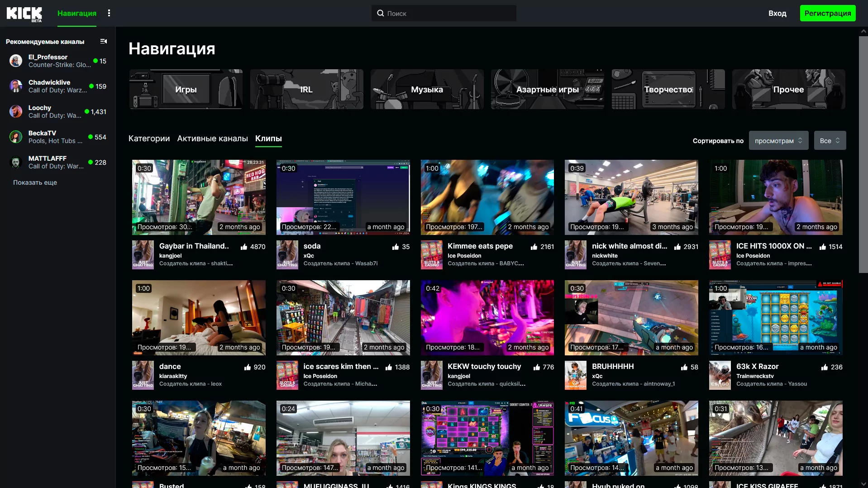
Task: Open the IRL category banner
Action: coord(306,89)
